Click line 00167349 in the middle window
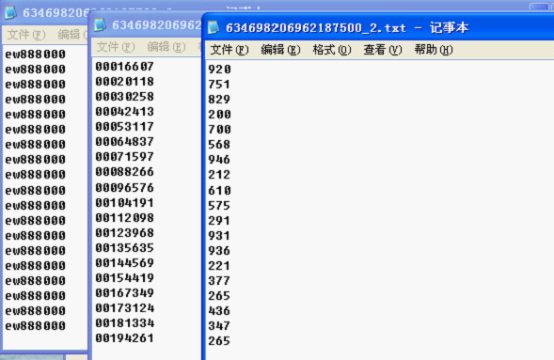This screenshot has height=360, width=554. point(125,293)
